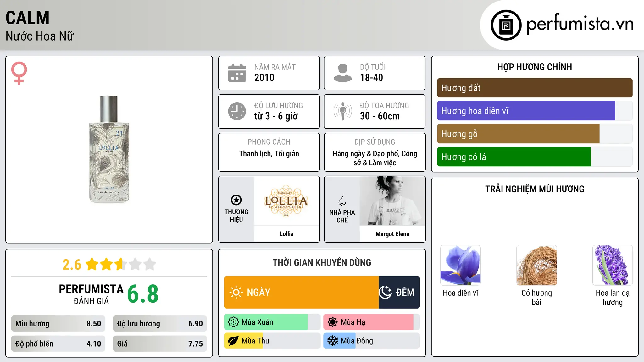
Task: Click the nose icon above Nhà pha chế
Action: coord(342,200)
